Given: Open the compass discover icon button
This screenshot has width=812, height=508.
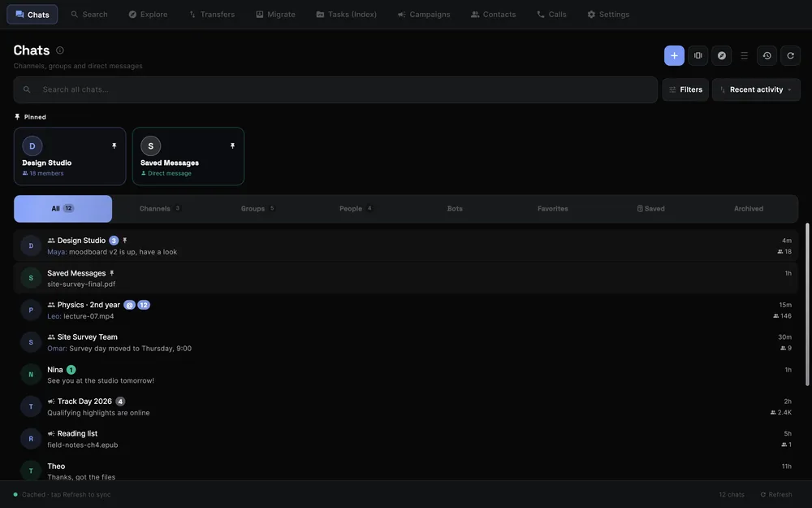Looking at the screenshot, I should [x=721, y=55].
